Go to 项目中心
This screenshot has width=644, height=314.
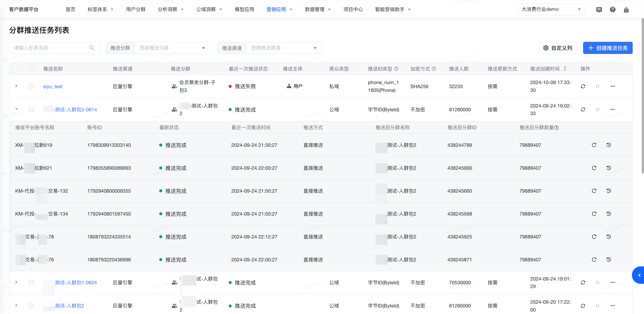click(353, 10)
